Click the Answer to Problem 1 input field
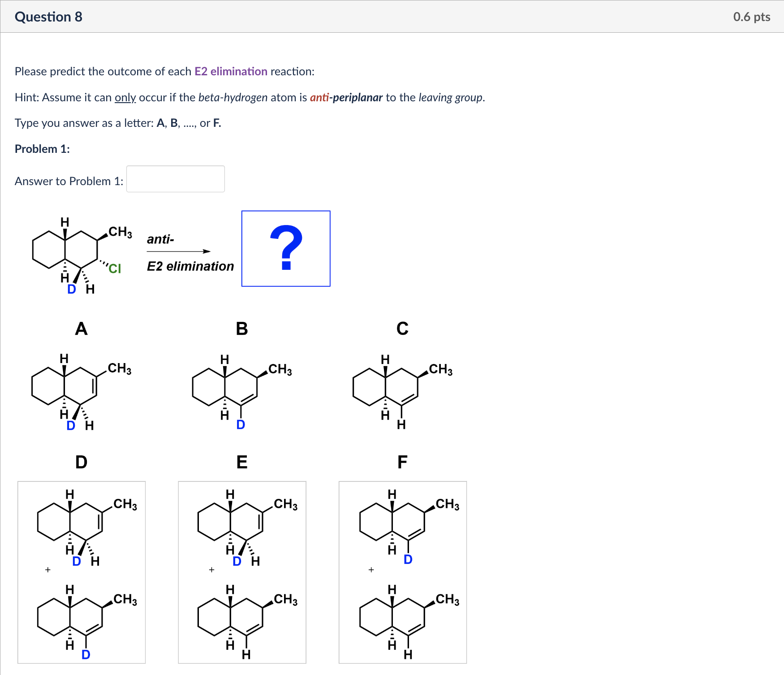Image resolution: width=784 pixels, height=675 pixels. coord(175,179)
